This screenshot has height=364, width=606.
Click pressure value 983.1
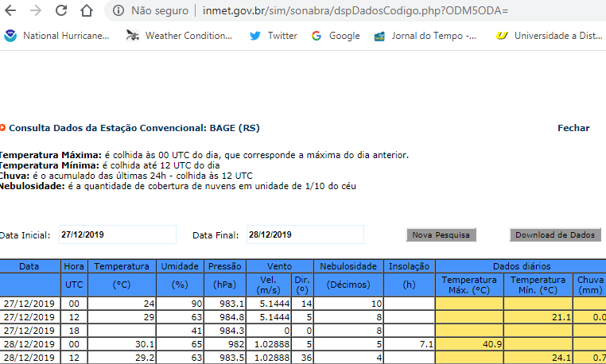pyautogui.click(x=232, y=304)
